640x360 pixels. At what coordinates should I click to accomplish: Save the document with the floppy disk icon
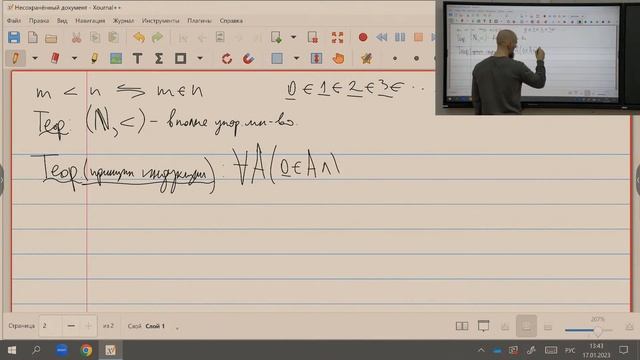coord(14,38)
